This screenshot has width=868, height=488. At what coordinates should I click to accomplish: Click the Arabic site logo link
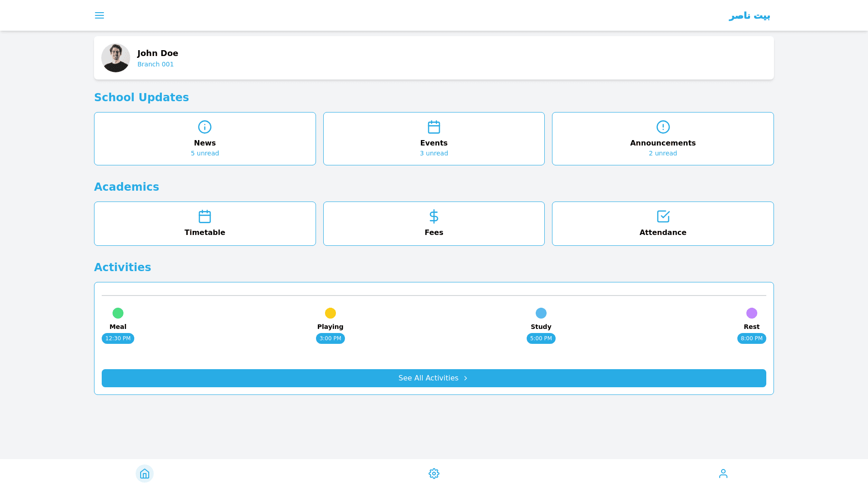click(749, 16)
